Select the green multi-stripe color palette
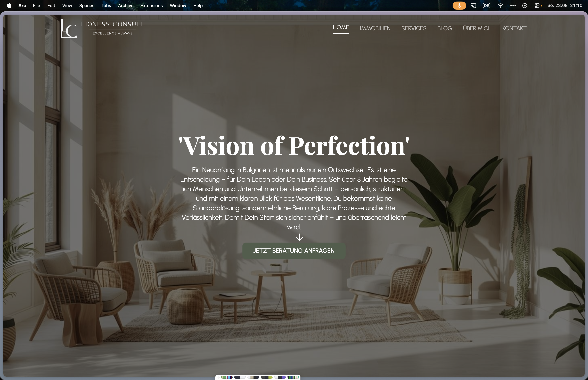The height and width of the screenshot is (380, 588). (227, 377)
